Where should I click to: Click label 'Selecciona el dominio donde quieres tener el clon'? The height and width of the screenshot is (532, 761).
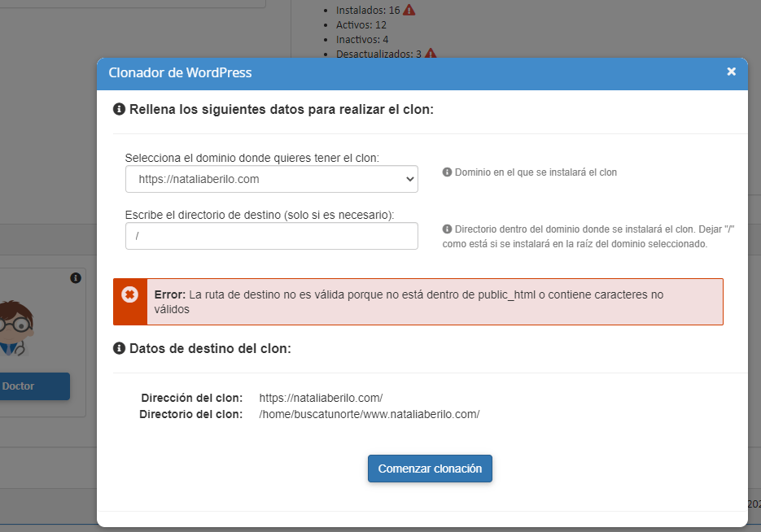pyautogui.click(x=251, y=158)
